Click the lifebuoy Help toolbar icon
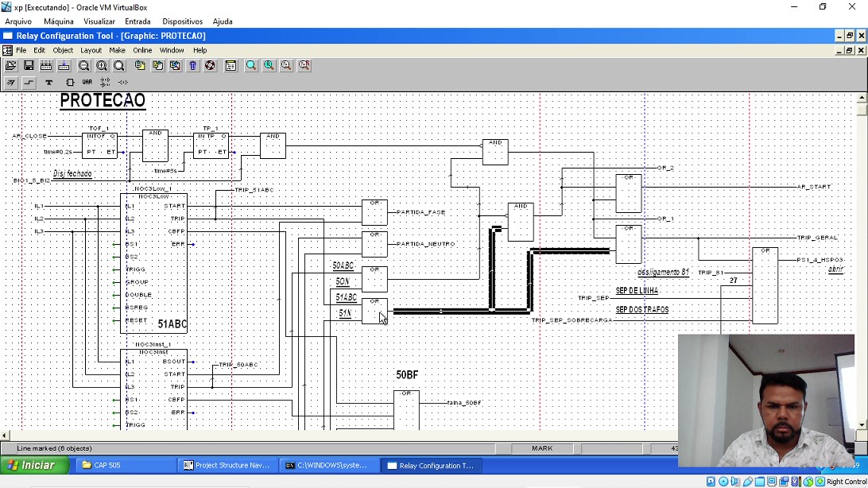Screen dimensions: 868x488 [x=210, y=66]
